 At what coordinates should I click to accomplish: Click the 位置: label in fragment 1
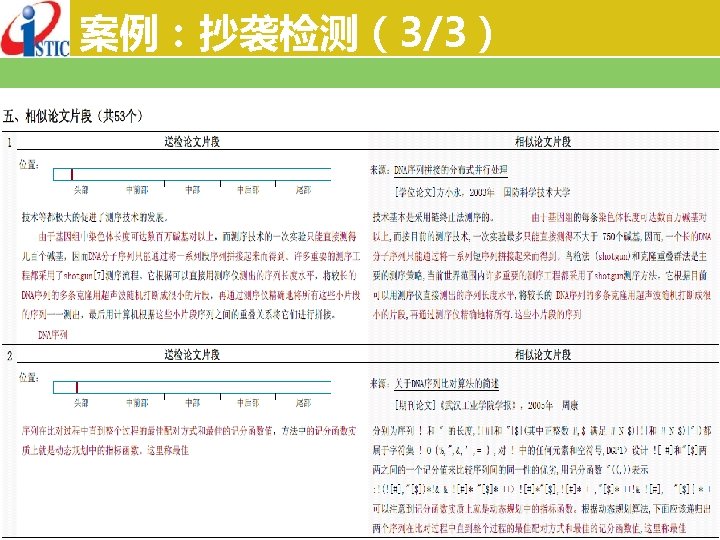[29, 164]
